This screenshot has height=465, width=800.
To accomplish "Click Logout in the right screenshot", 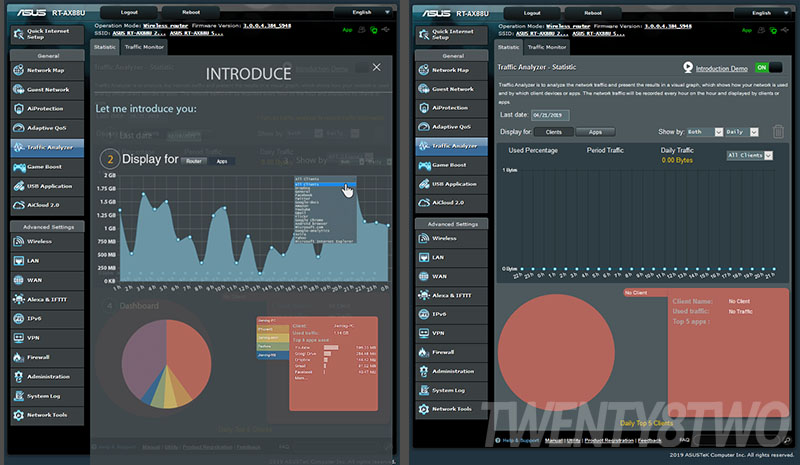I will pyautogui.click(x=532, y=13).
